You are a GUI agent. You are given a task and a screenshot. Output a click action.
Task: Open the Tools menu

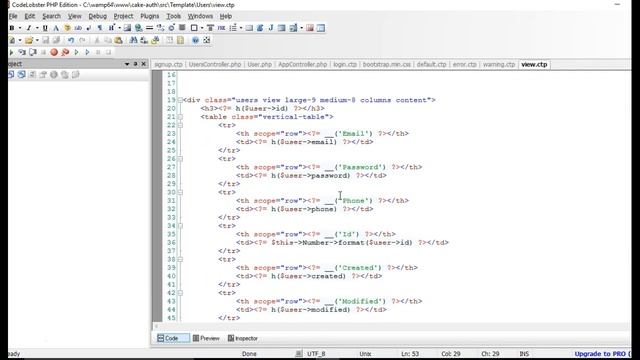pyautogui.click(x=173, y=16)
